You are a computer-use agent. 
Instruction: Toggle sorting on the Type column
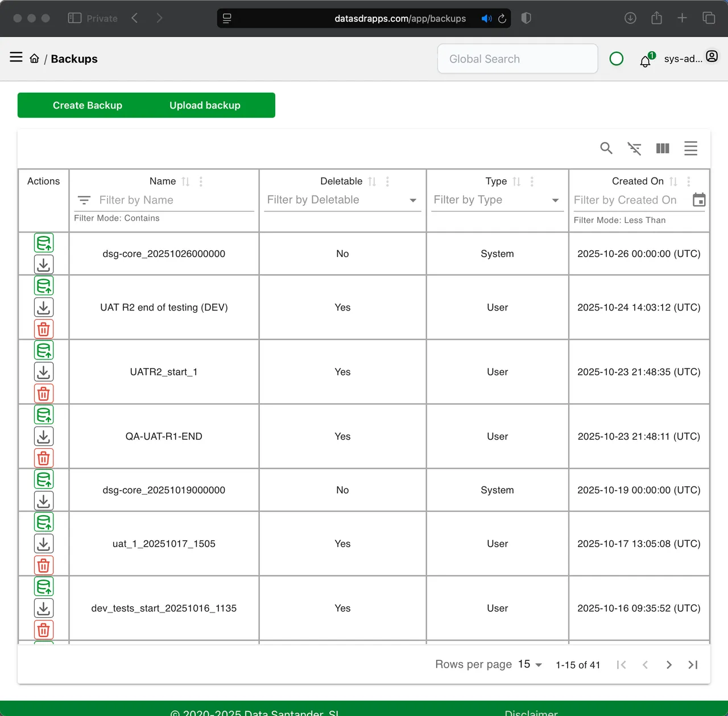tap(517, 181)
